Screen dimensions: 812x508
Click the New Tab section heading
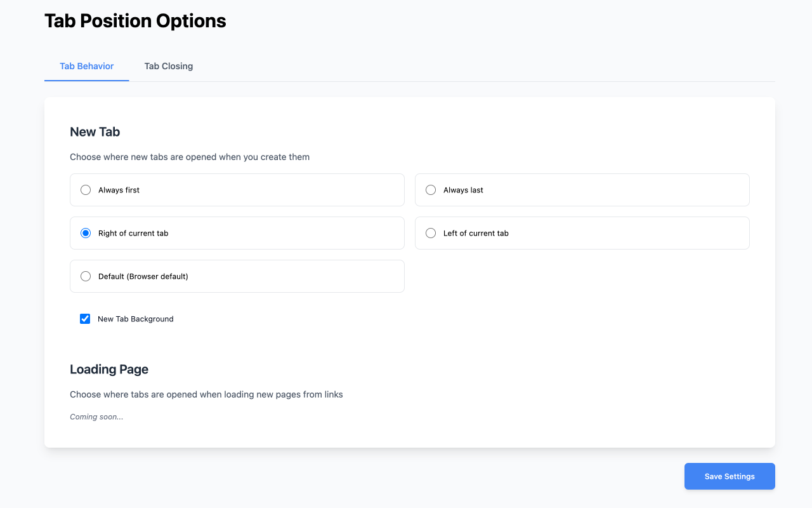coord(95,131)
